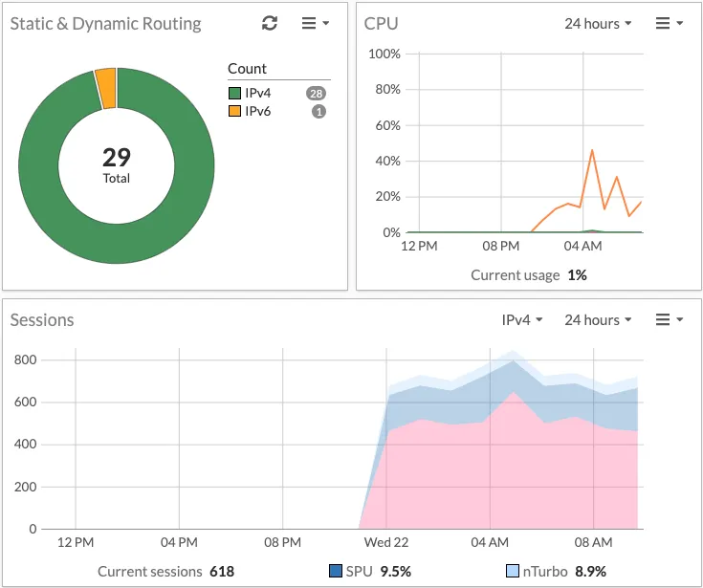Change the CPU 24 hours time range
Image resolution: width=703 pixels, height=588 pixels.
[x=598, y=23]
